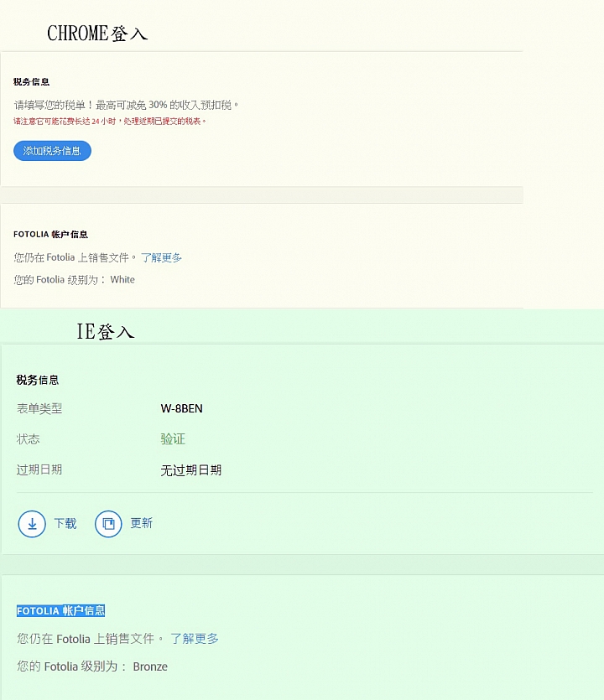Viewport: 604px width, 700px height.
Task: Click the 30% tax reduction sentence
Action: [x=126, y=105]
